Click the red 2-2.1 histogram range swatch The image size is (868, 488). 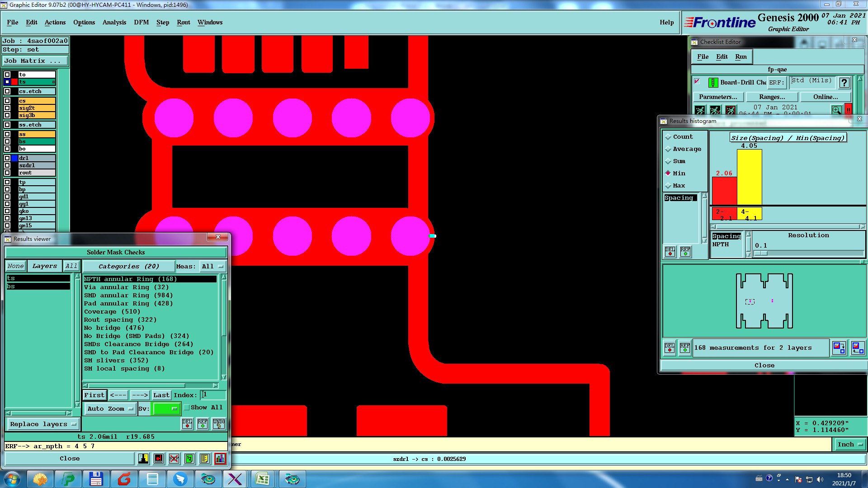click(x=724, y=214)
